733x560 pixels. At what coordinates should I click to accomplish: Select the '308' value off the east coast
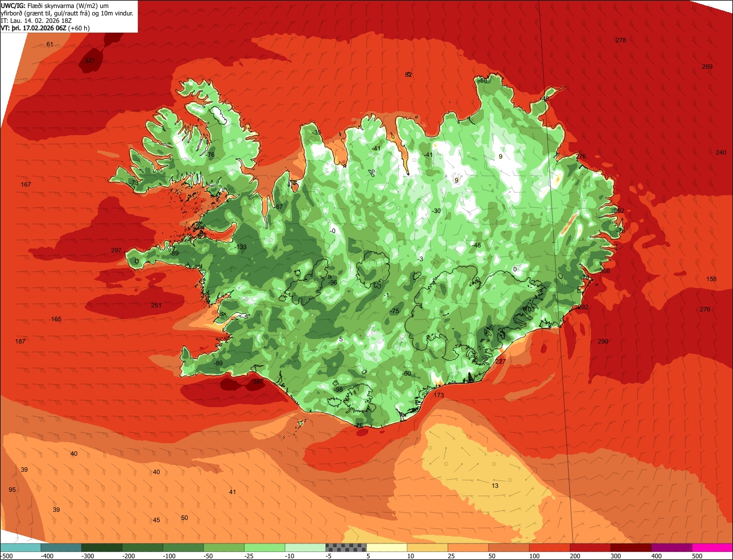[605, 271]
